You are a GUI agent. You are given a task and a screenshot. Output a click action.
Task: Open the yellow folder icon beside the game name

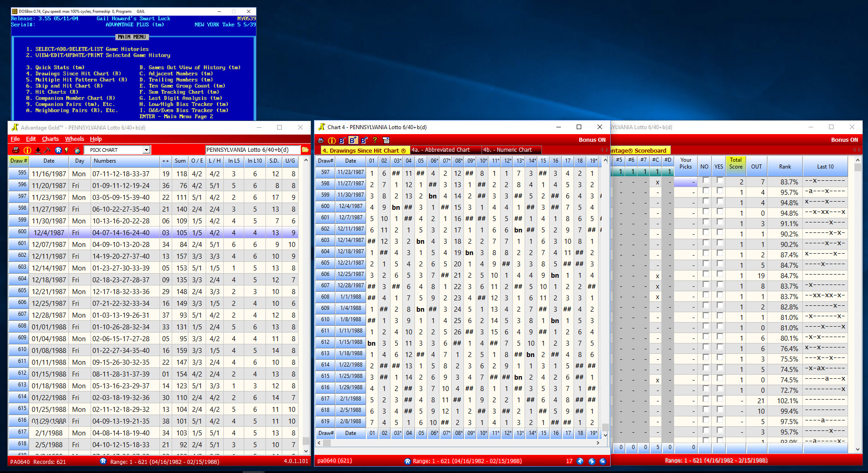click(x=305, y=150)
